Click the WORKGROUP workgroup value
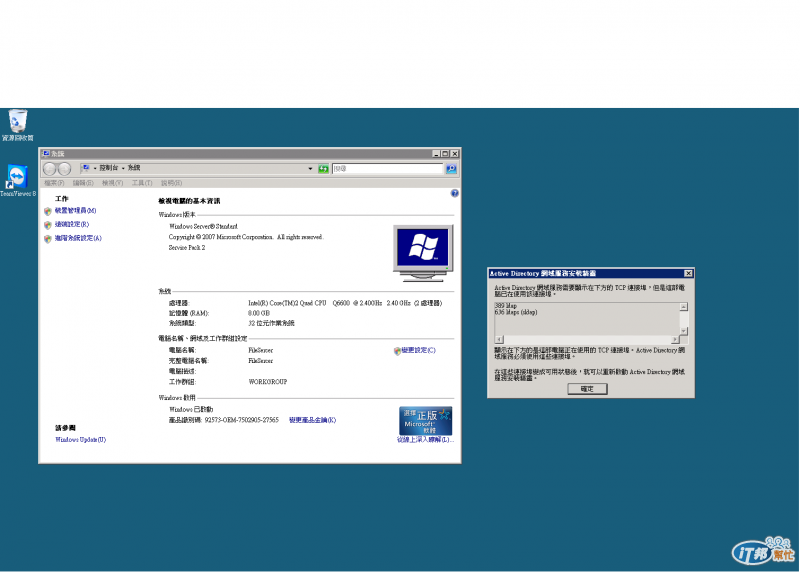This screenshot has height=572, width=800. (x=268, y=382)
